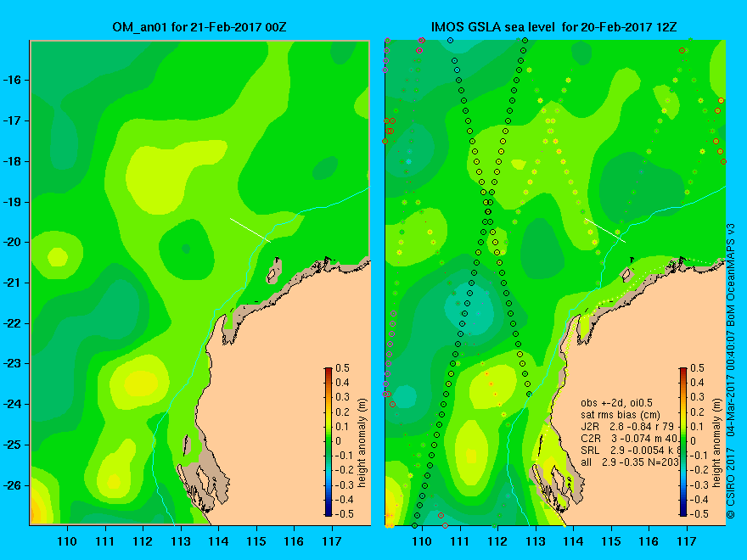Click longitude "113" under the IMOS GSLA map
Screen dimensions: 747x560
[536, 541]
